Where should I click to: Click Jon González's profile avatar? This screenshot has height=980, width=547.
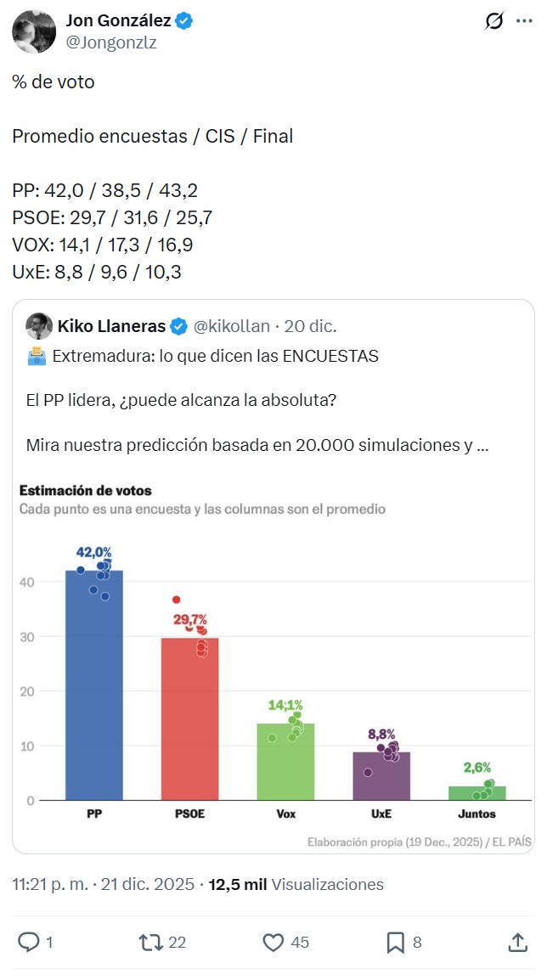(32, 31)
